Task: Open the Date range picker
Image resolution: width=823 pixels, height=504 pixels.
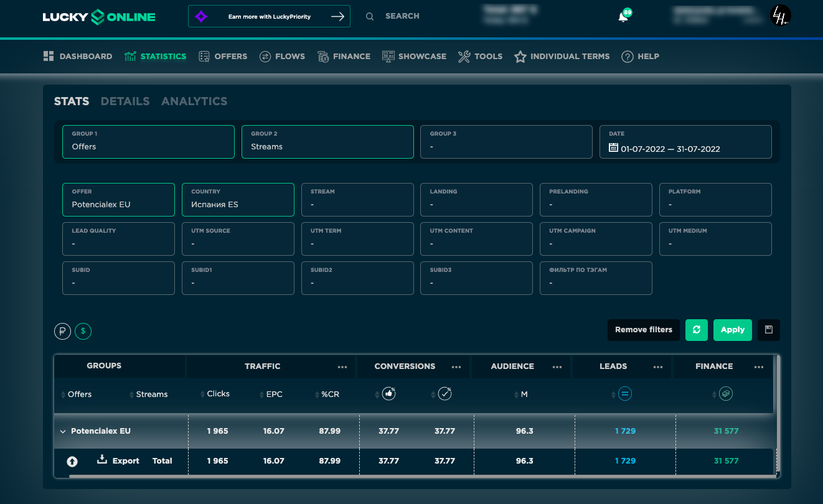Action: click(685, 142)
